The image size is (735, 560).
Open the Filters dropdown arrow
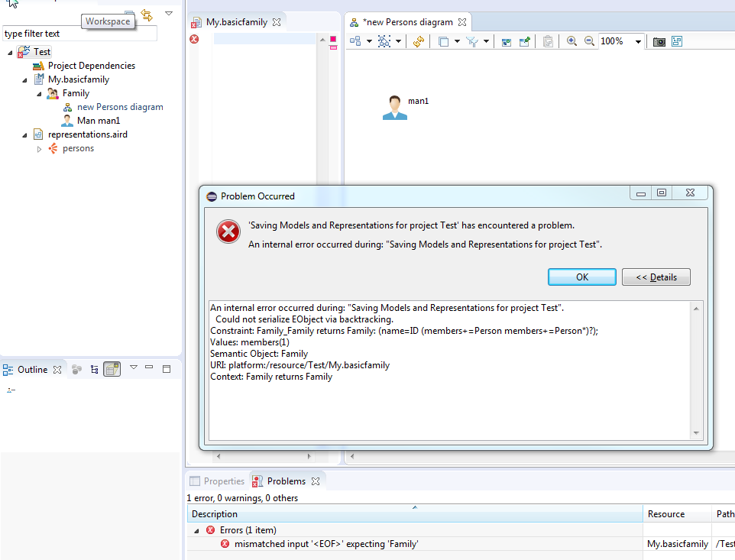486,41
